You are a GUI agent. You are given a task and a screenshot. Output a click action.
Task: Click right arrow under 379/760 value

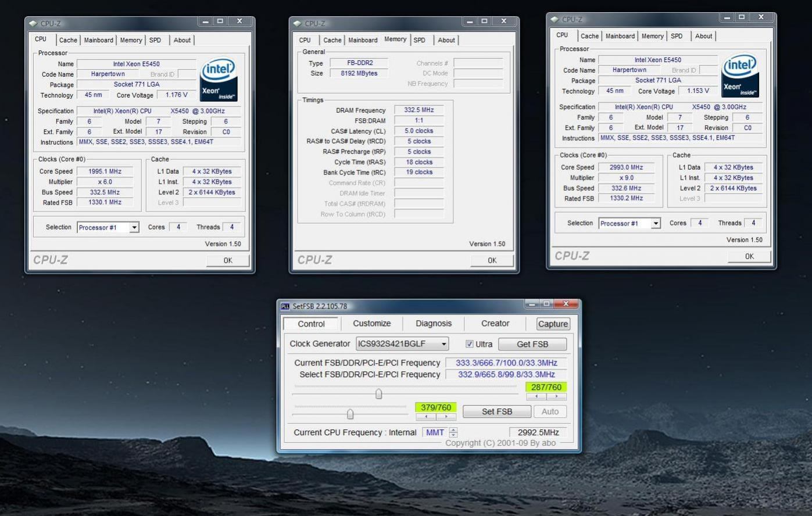(446, 417)
